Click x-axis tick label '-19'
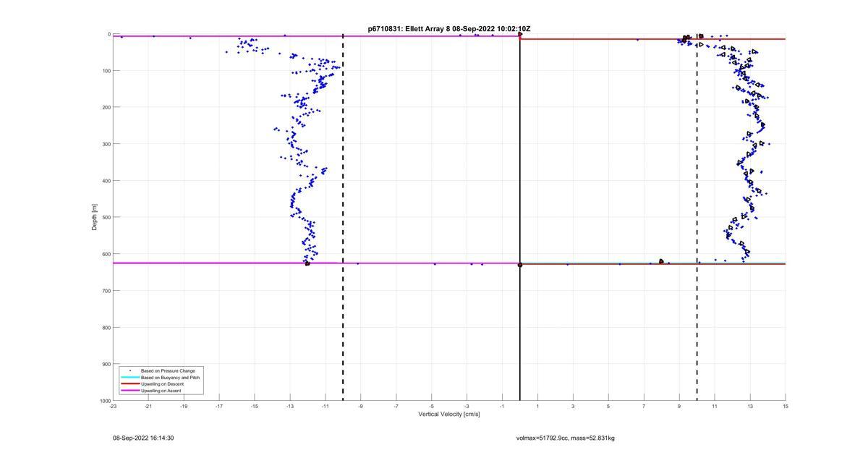 click(184, 406)
